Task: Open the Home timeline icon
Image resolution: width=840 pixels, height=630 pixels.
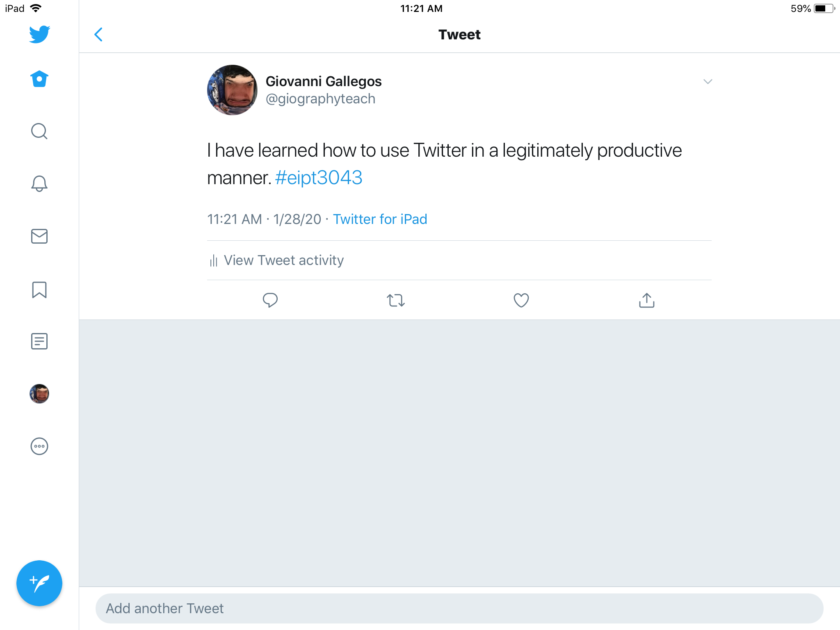Action: [39, 79]
